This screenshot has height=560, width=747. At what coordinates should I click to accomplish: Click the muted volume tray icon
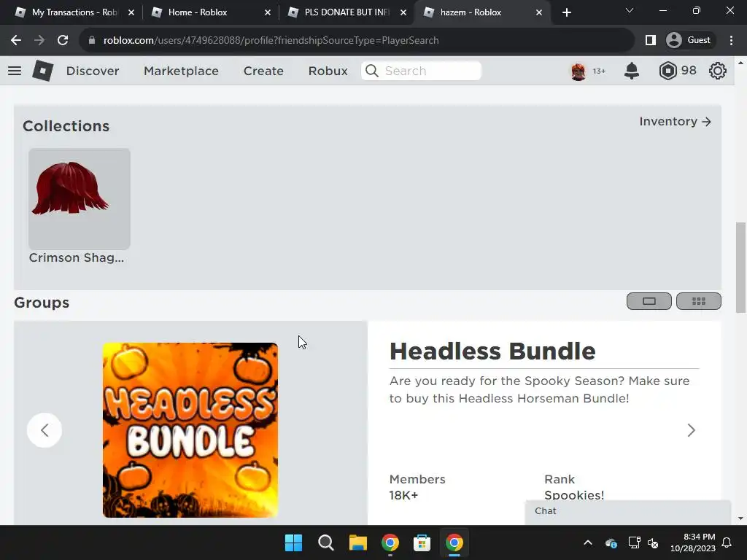pos(653,542)
